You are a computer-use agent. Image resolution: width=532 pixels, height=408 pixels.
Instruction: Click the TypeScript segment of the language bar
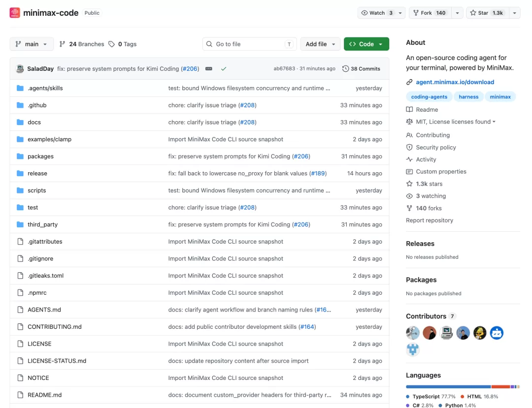(x=448, y=387)
